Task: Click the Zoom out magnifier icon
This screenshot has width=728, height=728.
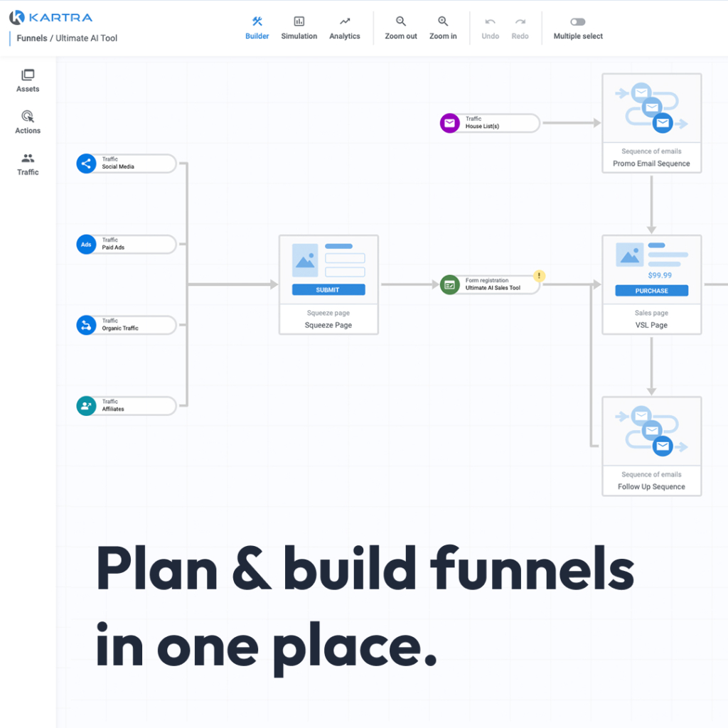Action: tap(401, 22)
